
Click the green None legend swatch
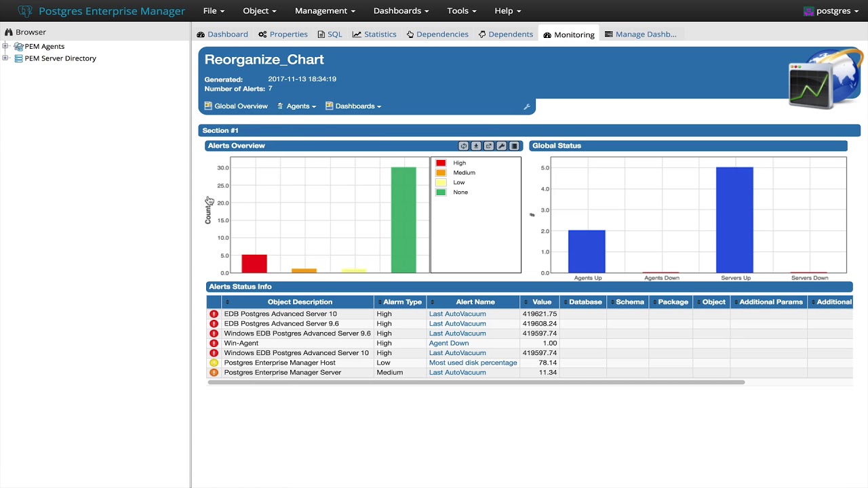coord(441,192)
